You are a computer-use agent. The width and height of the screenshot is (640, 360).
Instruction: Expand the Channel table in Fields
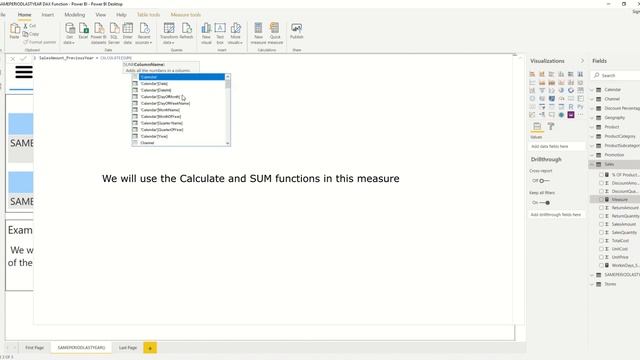click(x=592, y=99)
